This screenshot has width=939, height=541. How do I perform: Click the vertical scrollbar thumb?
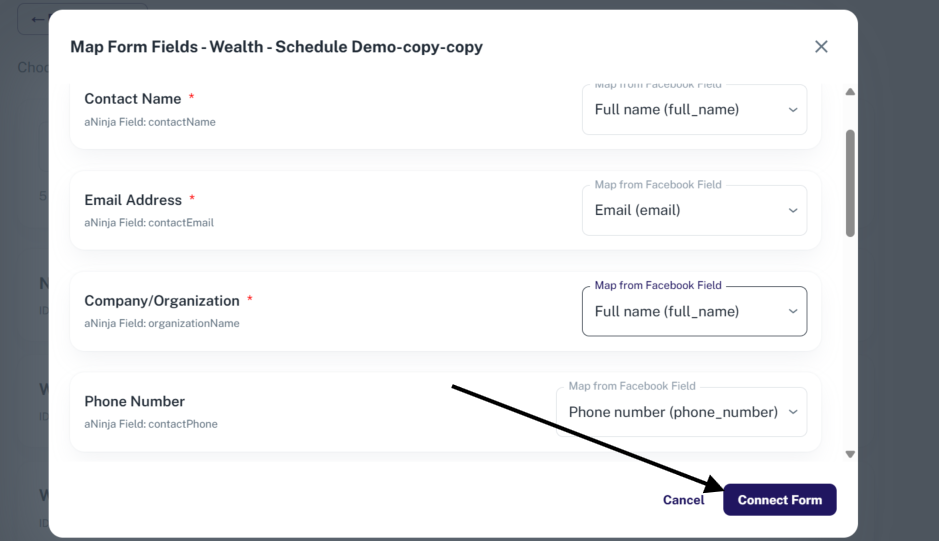tap(850, 182)
